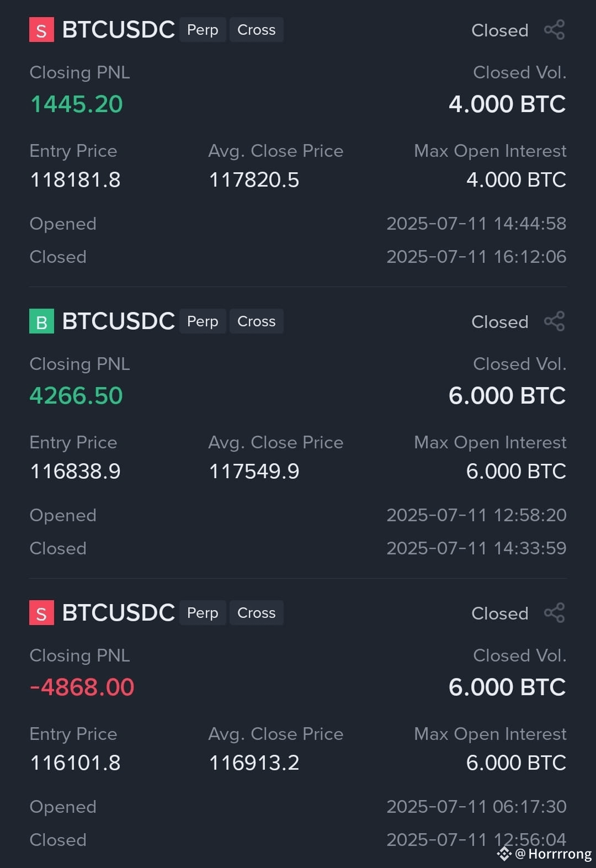Click the green 1445.20 closing PNL value

pos(76,104)
